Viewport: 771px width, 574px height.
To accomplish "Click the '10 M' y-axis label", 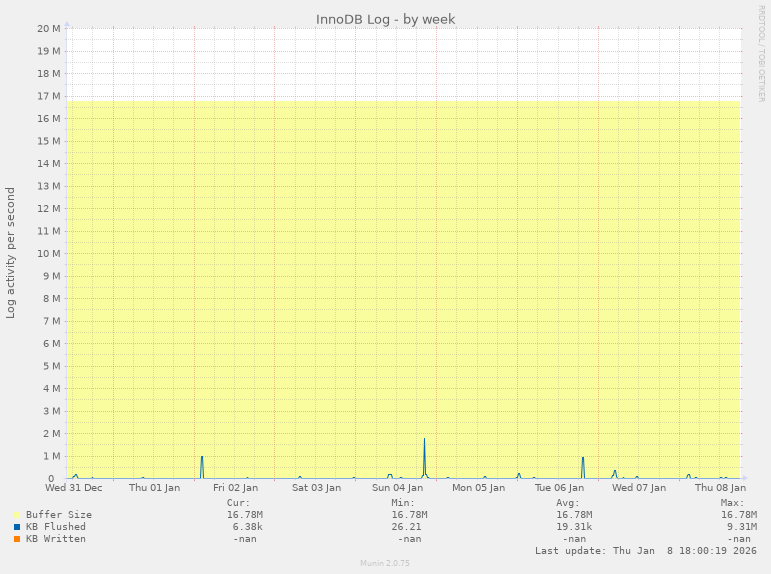I will click(49, 253).
